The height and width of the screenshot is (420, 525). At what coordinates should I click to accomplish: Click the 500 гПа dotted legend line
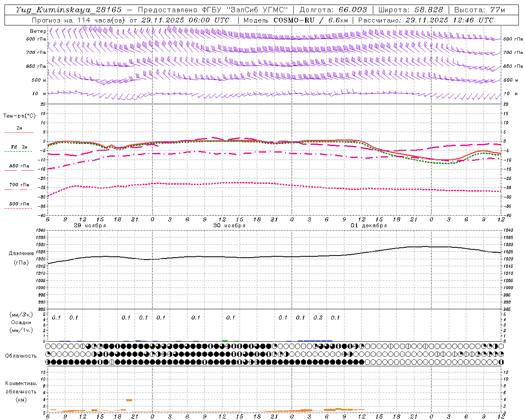(x=18, y=209)
